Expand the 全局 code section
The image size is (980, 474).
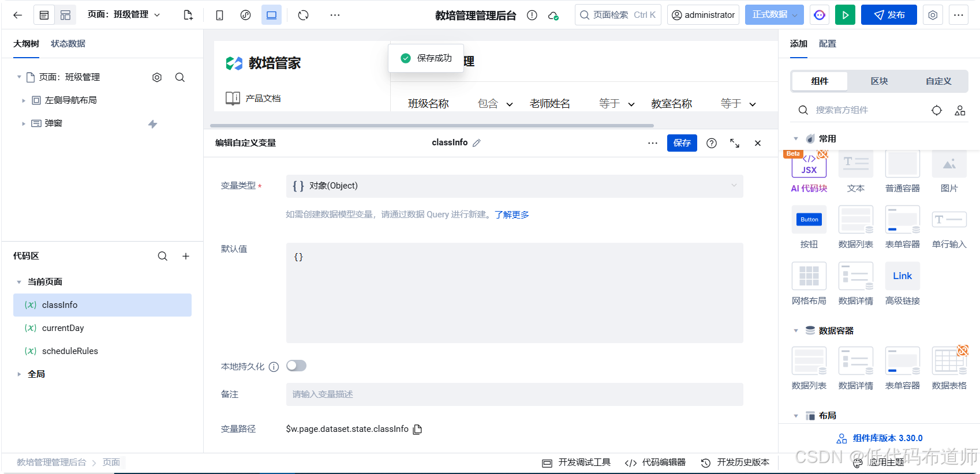19,374
